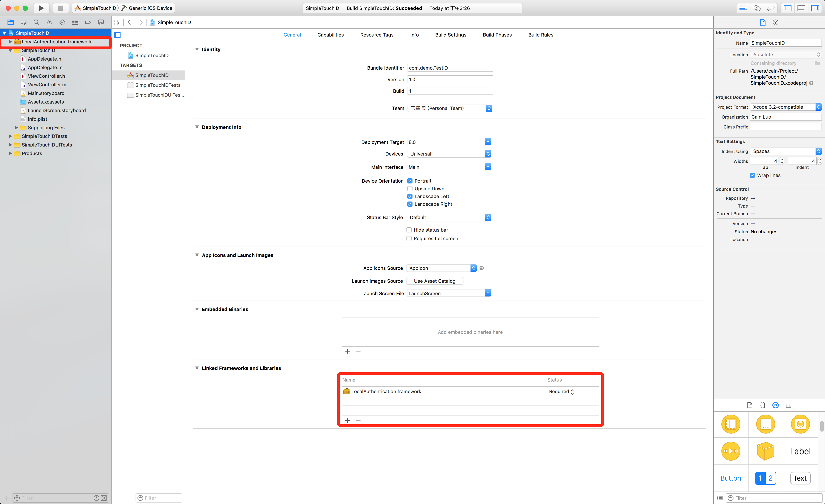Check the Hide status bar option
This screenshot has height=504, width=825.
point(409,230)
